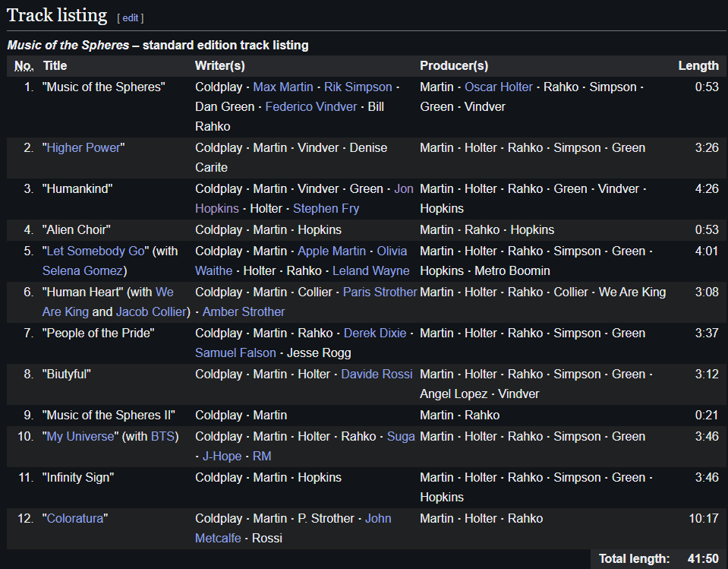Select the "Infinity Sign" track title
This screenshot has height=569, width=728.
pyautogui.click(x=78, y=478)
